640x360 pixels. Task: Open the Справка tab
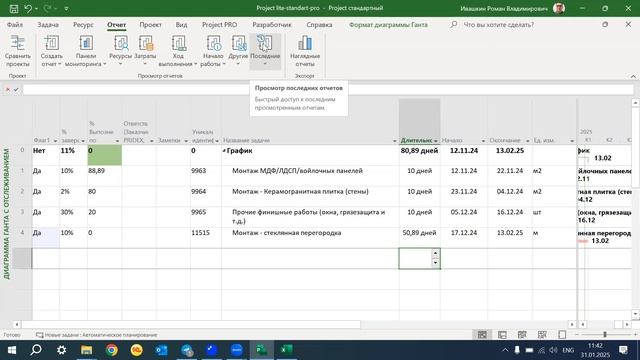point(319,25)
